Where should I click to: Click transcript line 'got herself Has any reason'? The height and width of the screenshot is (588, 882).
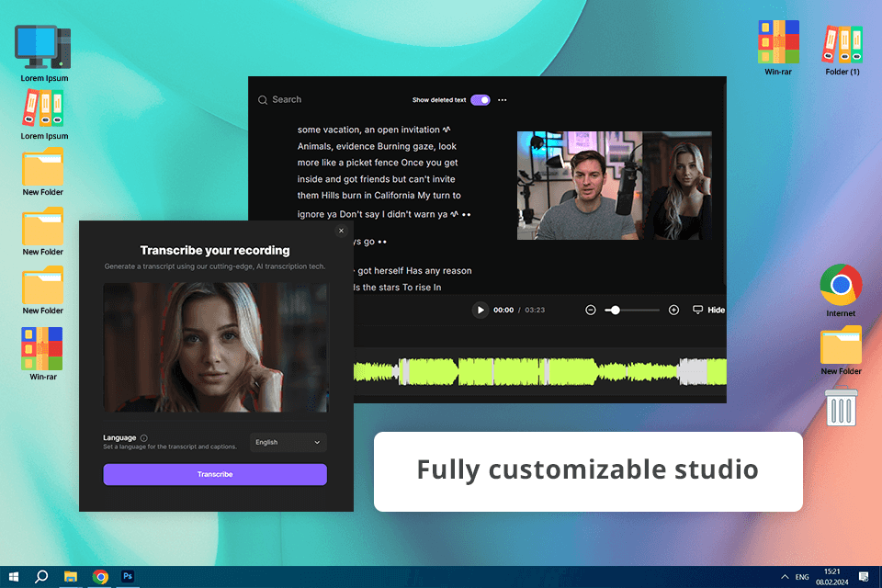[414, 271]
